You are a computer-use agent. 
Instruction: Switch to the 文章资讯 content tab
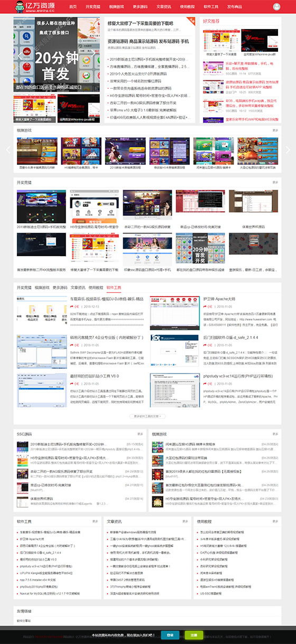point(78,287)
